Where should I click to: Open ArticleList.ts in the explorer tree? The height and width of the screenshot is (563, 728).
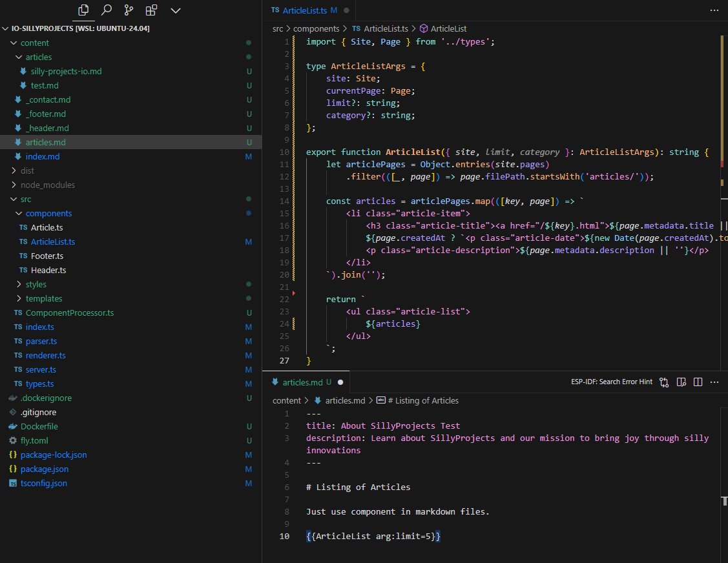[x=131, y=241]
